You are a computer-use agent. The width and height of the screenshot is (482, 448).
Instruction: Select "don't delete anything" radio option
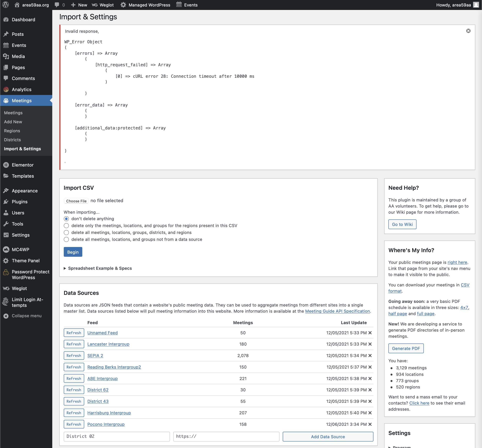tap(66, 219)
